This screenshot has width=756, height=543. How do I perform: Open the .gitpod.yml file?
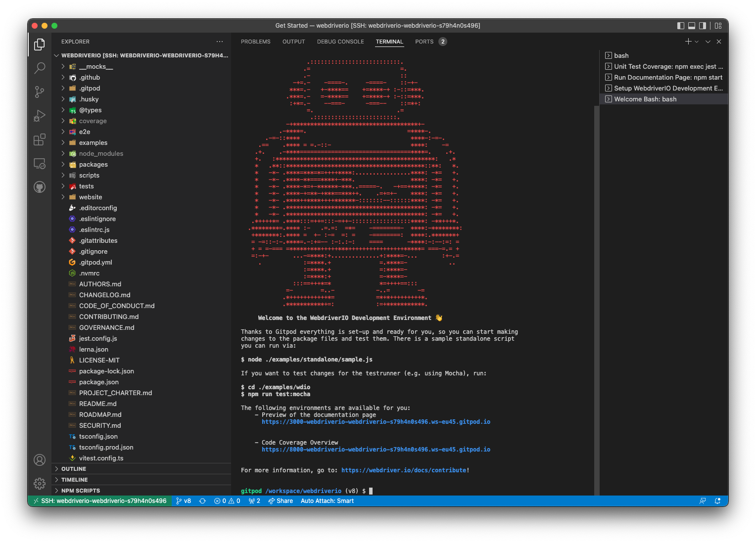pos(142,262)
